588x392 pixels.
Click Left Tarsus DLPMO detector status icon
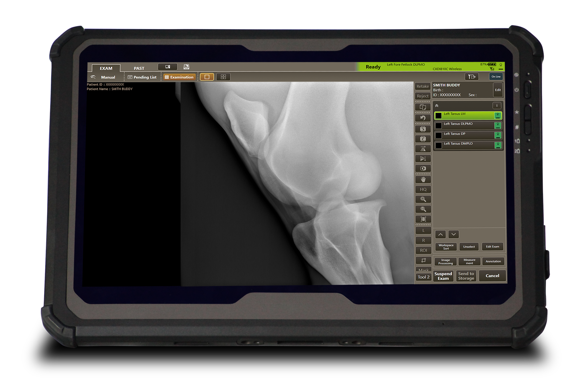[x=498, y=125]
